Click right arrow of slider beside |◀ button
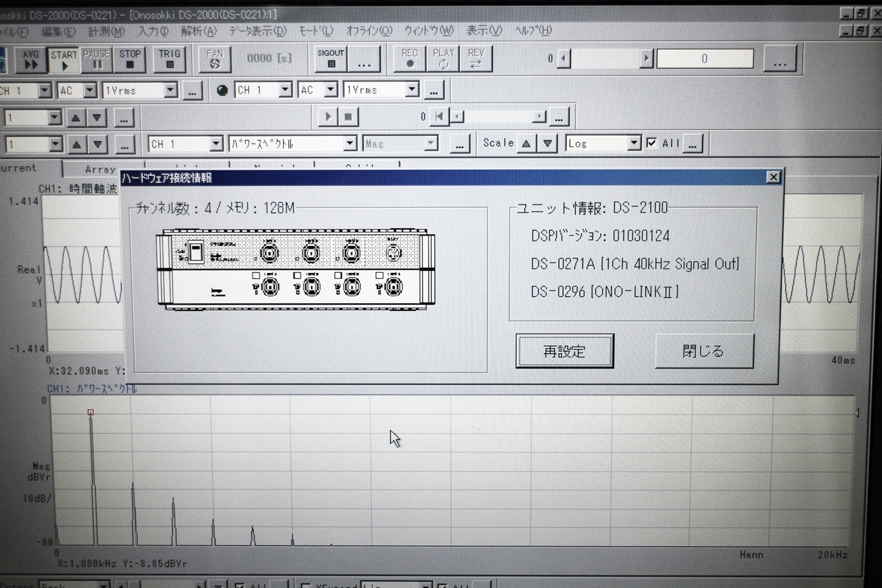The image size is (882, 588). [539, 117]
